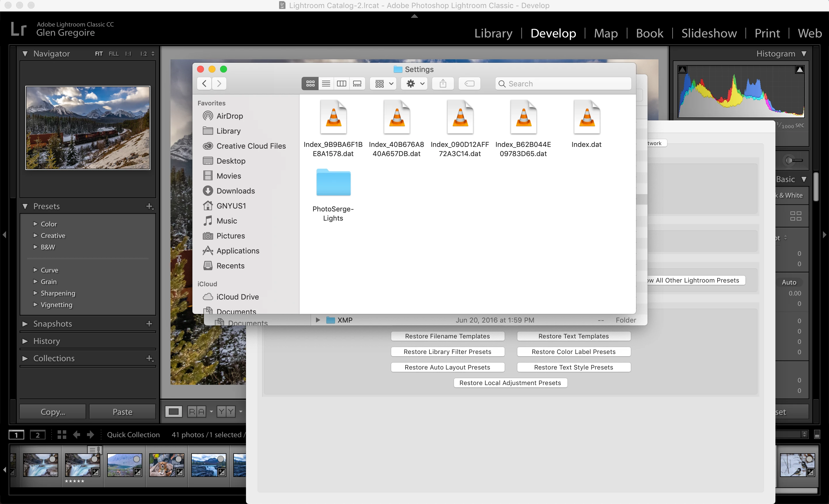Switch Finder to list view icon

click(x=326, y=84)
